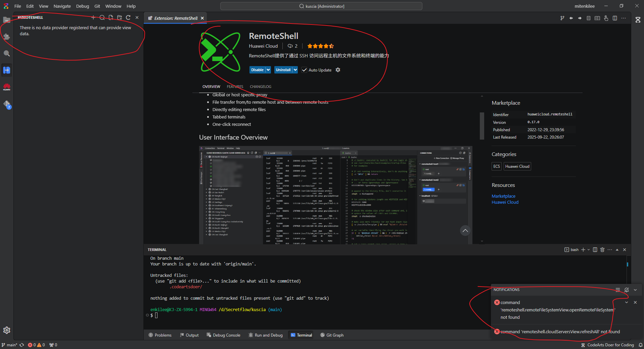
Task: Click the document page icon in editor toolbar
Action: point(589,18)
